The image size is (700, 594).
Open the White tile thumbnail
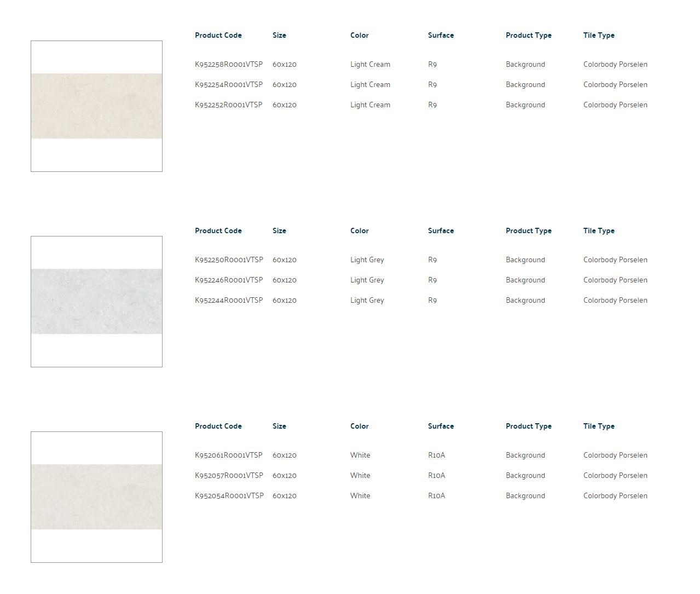(96, 497)
